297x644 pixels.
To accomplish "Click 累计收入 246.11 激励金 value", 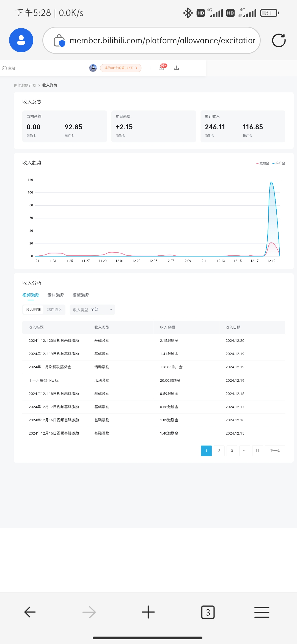I will 215,127.
